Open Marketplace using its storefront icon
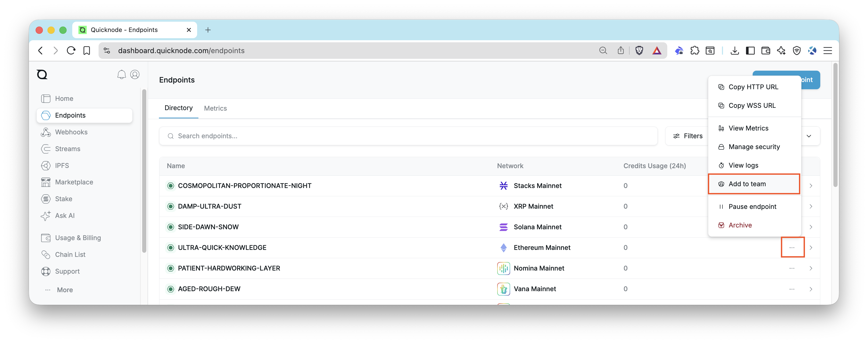The height and width of the screenshot is (343, 868). tap(46, 182)
